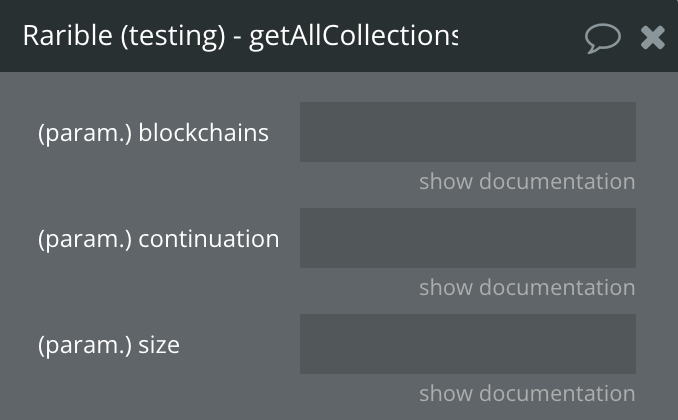Click the blockchains parameter input field
The width and height of the screenshot is (678, 420).
tap(468, 132)
